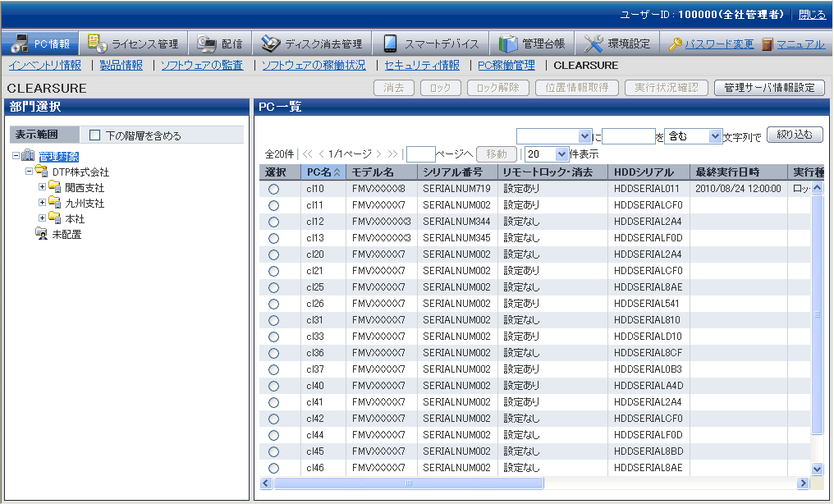
Task: Click the book icon beside マニュアル
Action: pyautogui.click(x=767, y=44)
